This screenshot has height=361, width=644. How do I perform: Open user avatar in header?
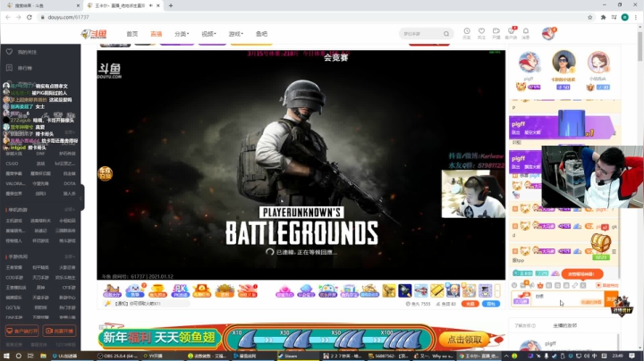click(548, 34)
